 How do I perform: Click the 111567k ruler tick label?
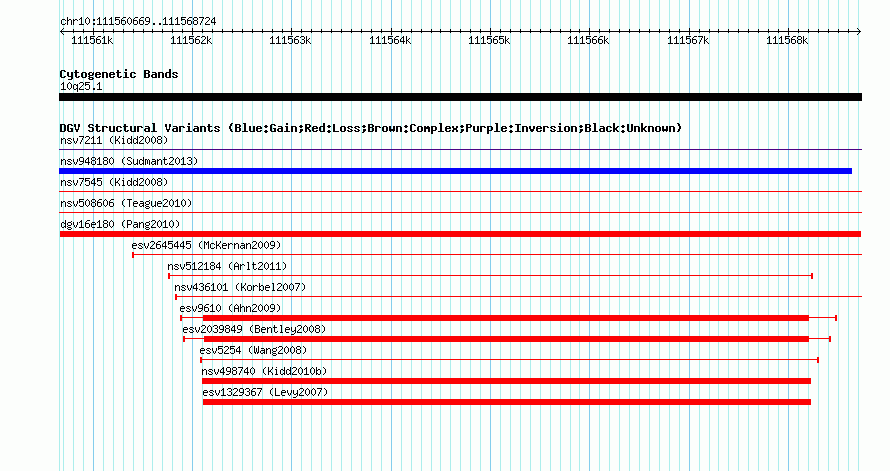coord(688,40)
